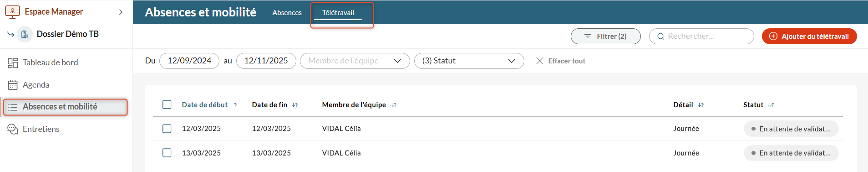Sort by Statut column icon
Screen dimensions: 868x172
coord(772,105)
